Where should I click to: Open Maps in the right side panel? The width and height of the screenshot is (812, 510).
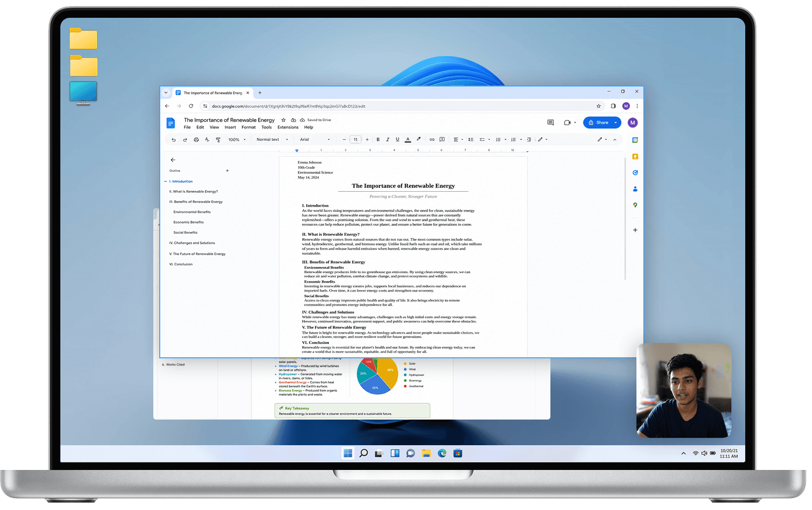click(x=635, y=205)
